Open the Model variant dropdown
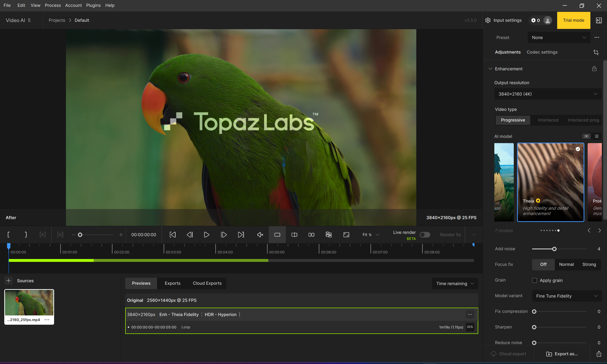Image resolution: width=607 pixels, height=364 pixels. [566, 296]
